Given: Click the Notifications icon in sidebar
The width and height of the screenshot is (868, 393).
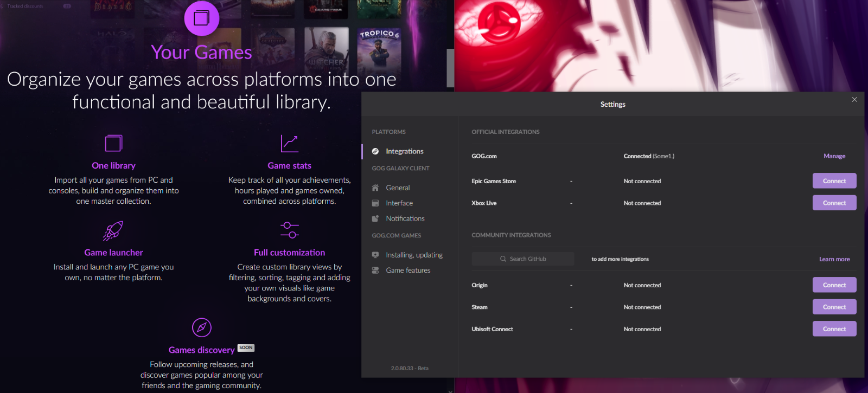Looking at the screenshot, I should pyautogui.click(x=375, y=218).
